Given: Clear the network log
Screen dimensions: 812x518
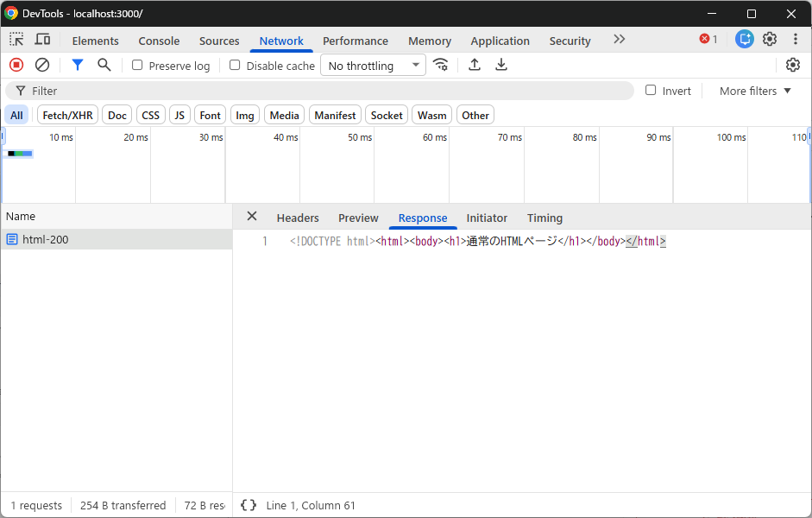Looking at the screenshot, I should (42, 65).
